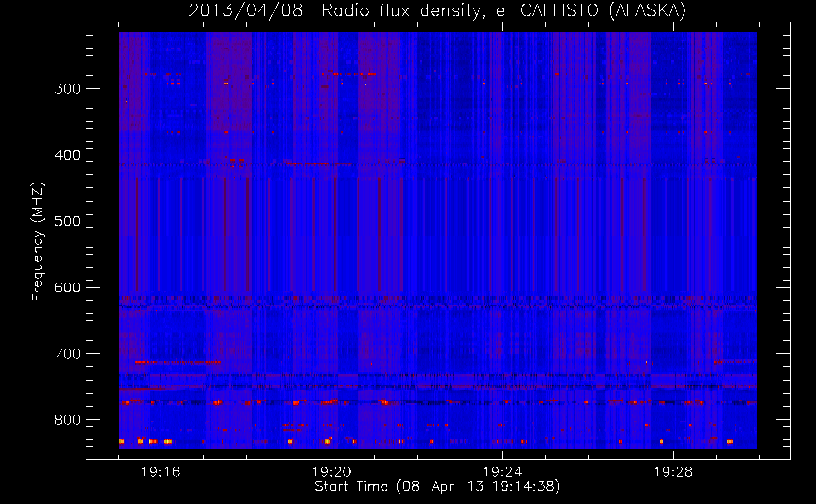Click the 400 frequency tick label

click(68, 155)
